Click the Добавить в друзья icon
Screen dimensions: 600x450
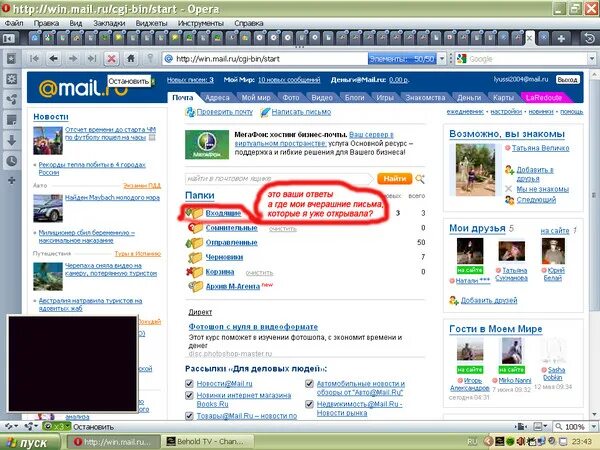(x=509, y=170)
